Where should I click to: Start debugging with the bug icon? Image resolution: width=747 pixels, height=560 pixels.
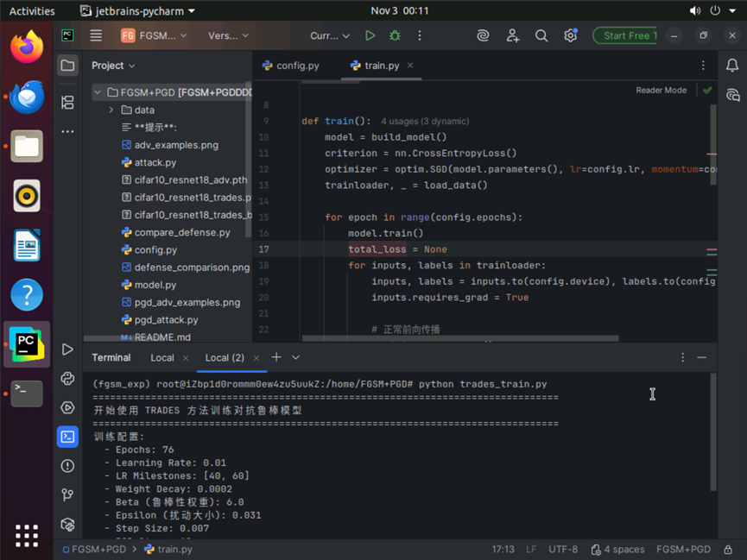pyautogui.click(x=395, y=35)
